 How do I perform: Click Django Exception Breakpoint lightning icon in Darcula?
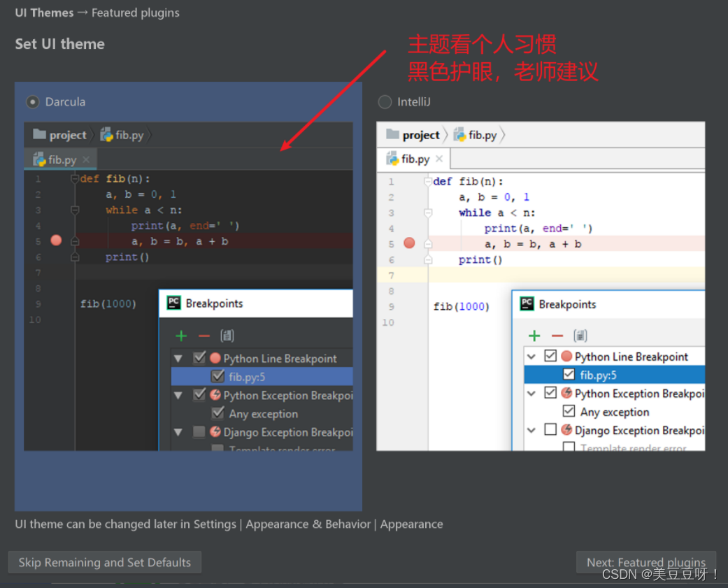pos(215,431)
